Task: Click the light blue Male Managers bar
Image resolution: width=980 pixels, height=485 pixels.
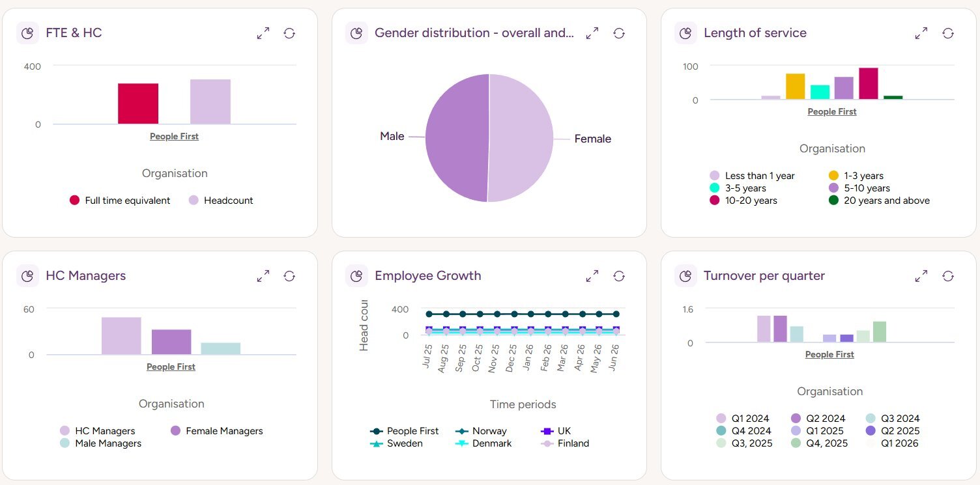Action: (220, 349)
